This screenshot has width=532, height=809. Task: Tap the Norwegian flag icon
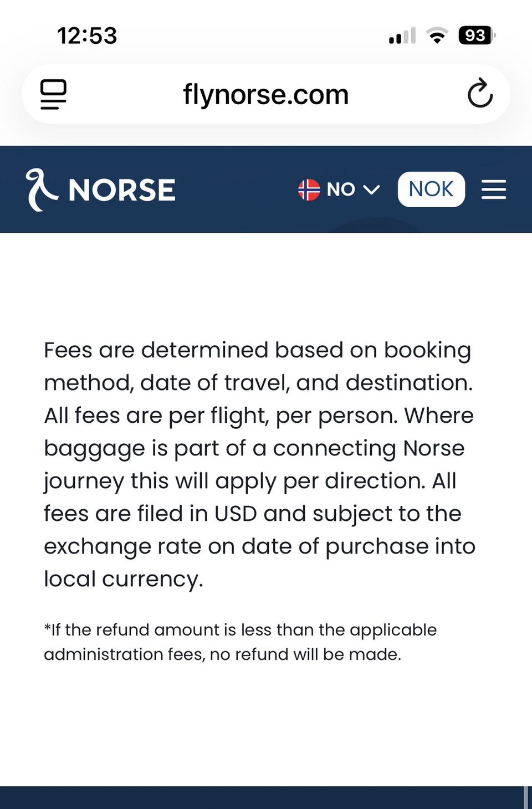[x=309, y=190]
